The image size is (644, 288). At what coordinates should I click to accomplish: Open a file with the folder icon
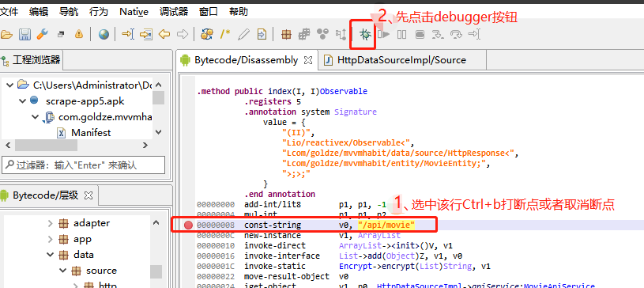pos(6,35)
